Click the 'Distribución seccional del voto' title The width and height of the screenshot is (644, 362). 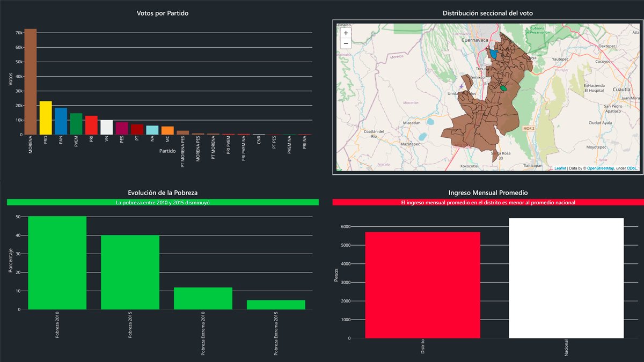click(488, 13)
